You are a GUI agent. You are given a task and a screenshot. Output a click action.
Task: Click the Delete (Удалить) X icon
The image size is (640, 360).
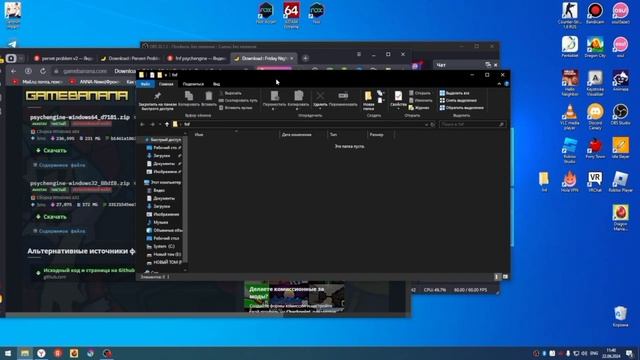[320, 96]
